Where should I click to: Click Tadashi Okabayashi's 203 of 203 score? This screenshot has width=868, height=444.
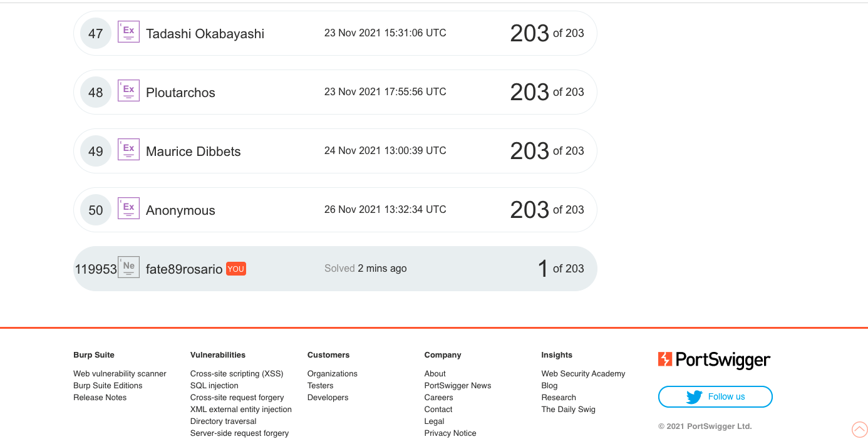point(547,33)
